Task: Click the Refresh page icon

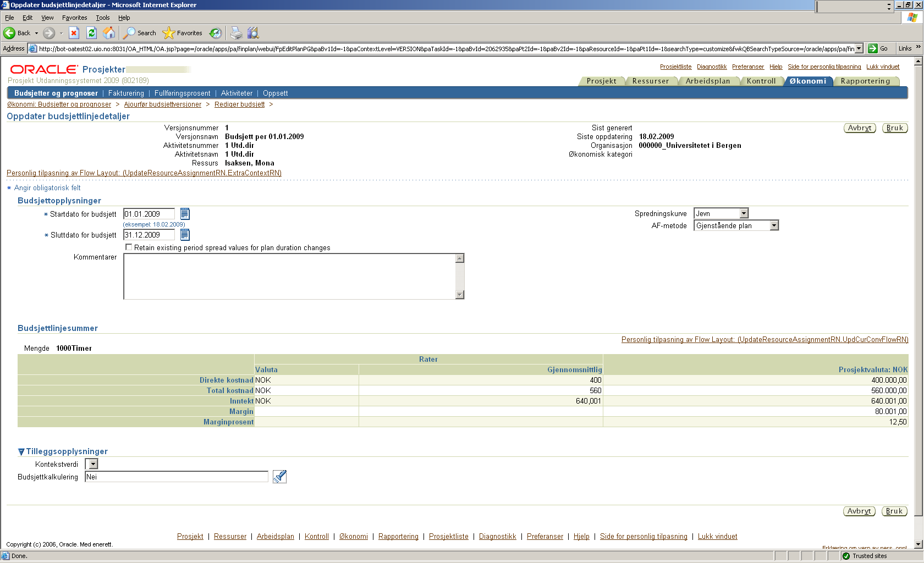Action: pyautogui.click(x=92, y=33)
